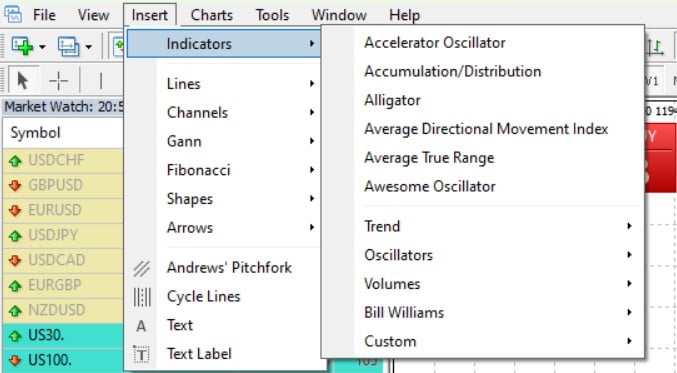
Task: Select the cursor arrow tool
Action: point(22,80)
